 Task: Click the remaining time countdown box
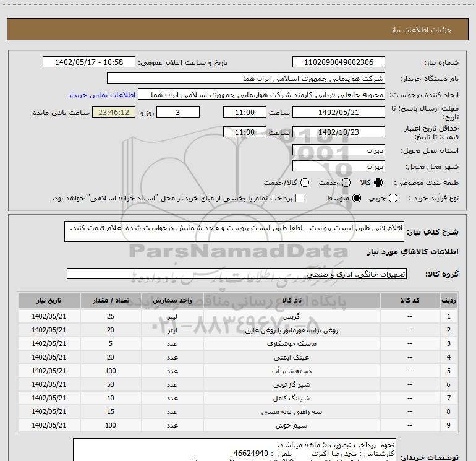click(113, 113)
